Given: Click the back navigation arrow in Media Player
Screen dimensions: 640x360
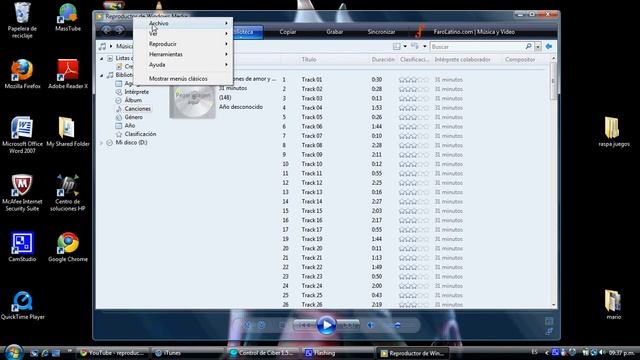Looking at the screenshot, I should pyautogui.click(x=107, y=30).
